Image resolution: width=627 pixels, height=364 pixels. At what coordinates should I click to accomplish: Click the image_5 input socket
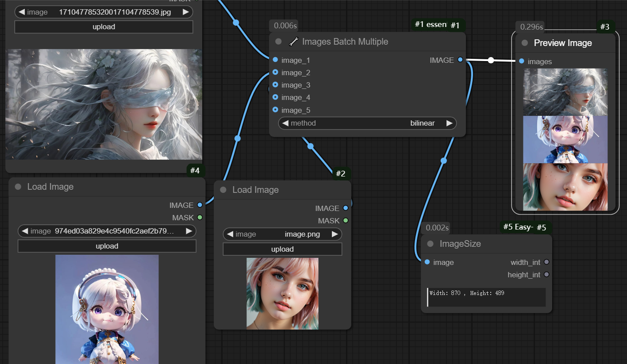click(x=276, y=110)
